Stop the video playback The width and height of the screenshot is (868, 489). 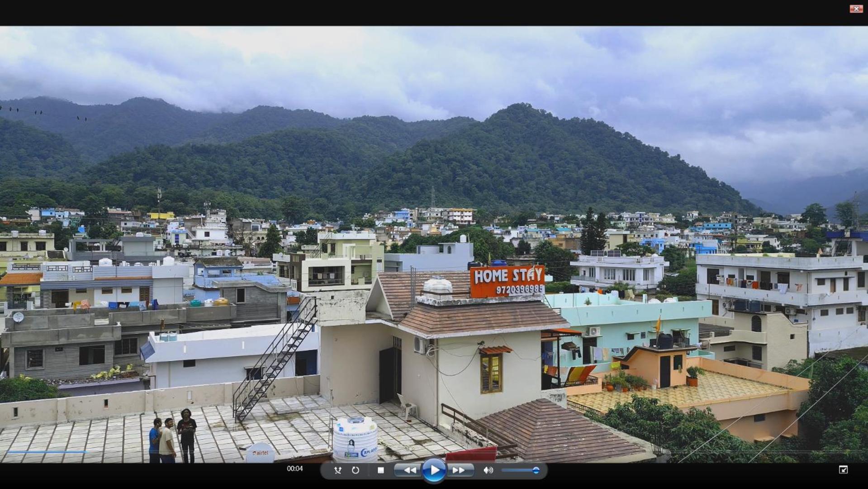point(381,470)
